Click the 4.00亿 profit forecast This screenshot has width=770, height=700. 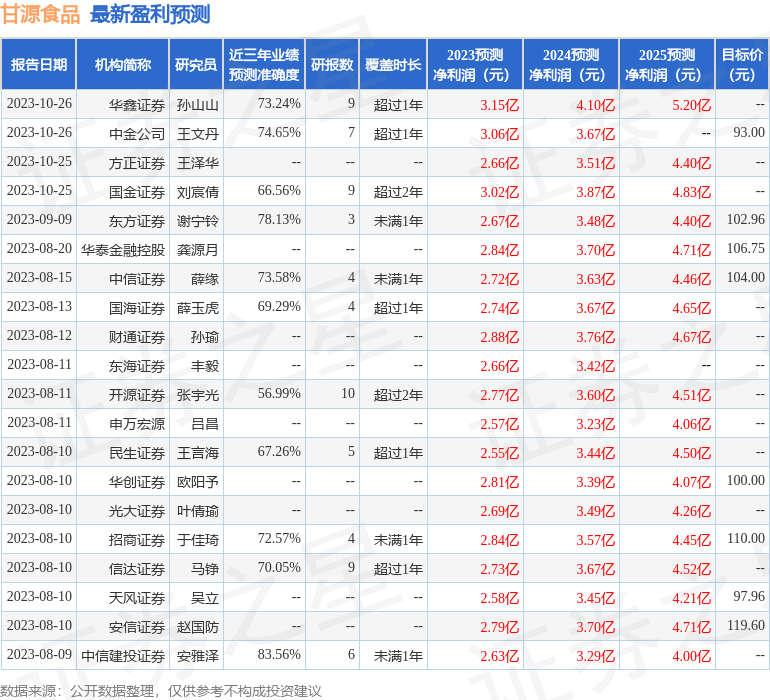coord(691,655)
